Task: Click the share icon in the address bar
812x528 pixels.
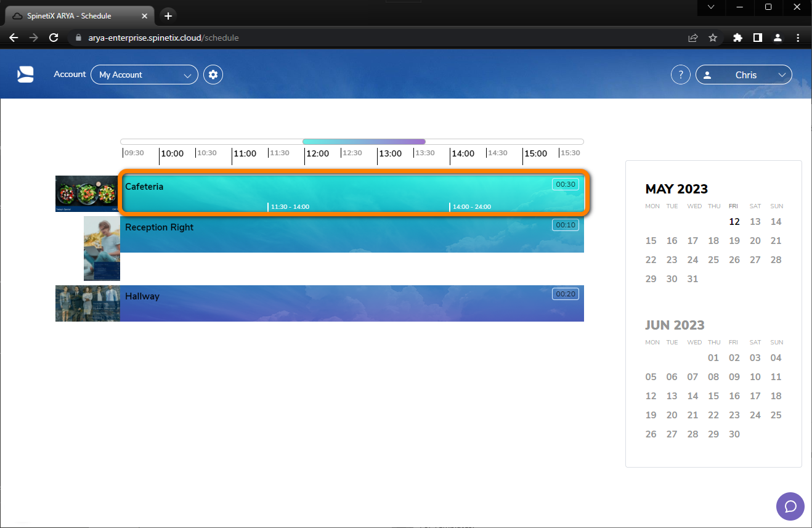Action: click(692, 38)
